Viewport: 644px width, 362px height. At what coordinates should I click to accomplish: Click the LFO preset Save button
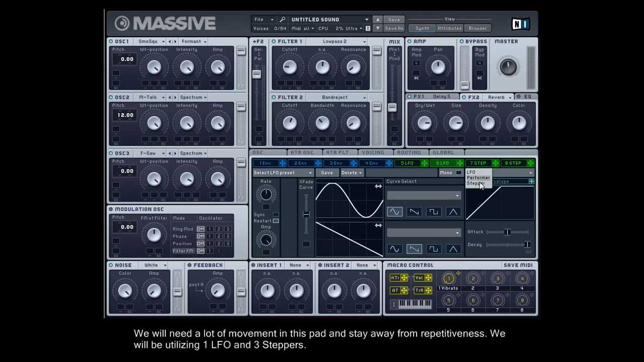coord(327,173)
